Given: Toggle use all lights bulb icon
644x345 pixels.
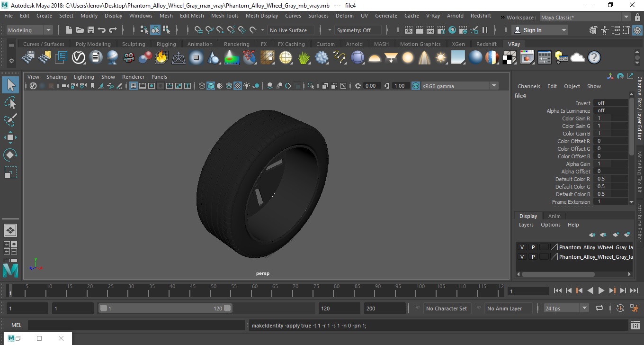Looking at the screenshot, I should pos(247,86).
